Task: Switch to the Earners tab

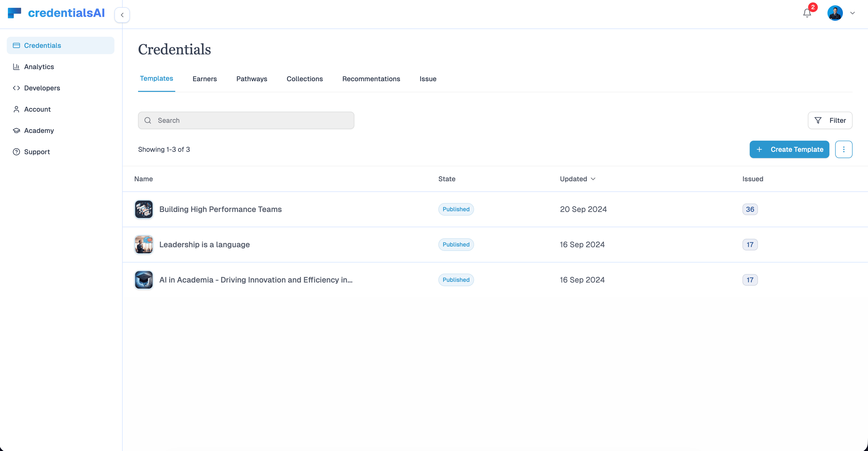Action: pyautogui.click(x=204, y=79)
